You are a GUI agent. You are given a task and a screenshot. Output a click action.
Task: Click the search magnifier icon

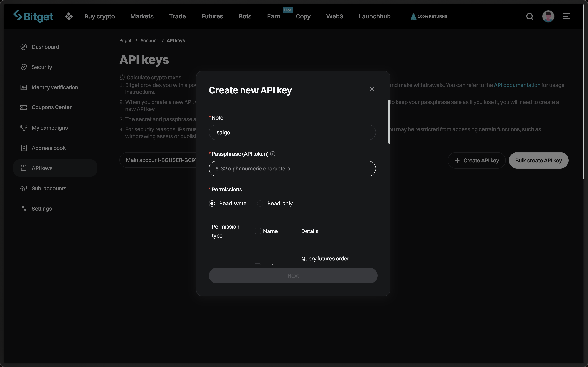pyautogui.click(x=529, y=16)
